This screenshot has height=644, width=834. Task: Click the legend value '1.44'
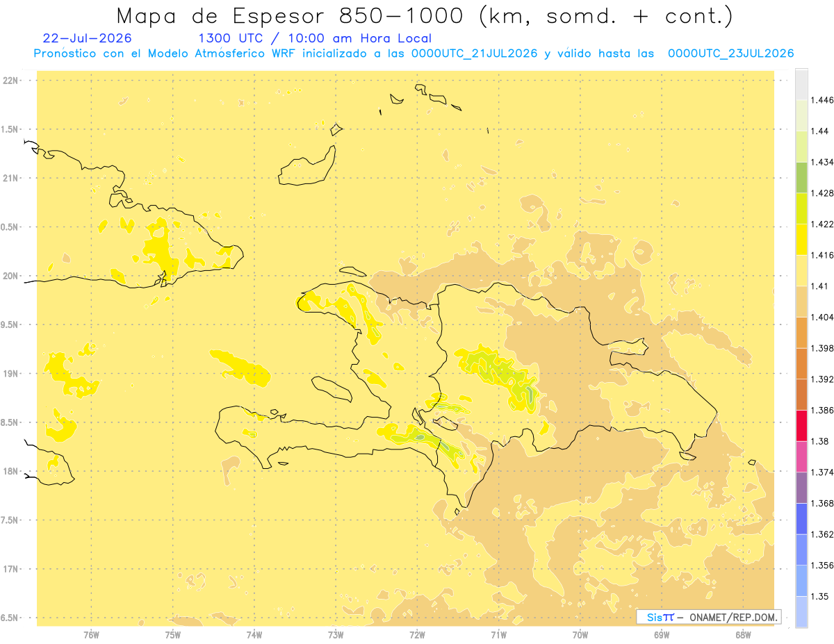(x=819, y=131)
